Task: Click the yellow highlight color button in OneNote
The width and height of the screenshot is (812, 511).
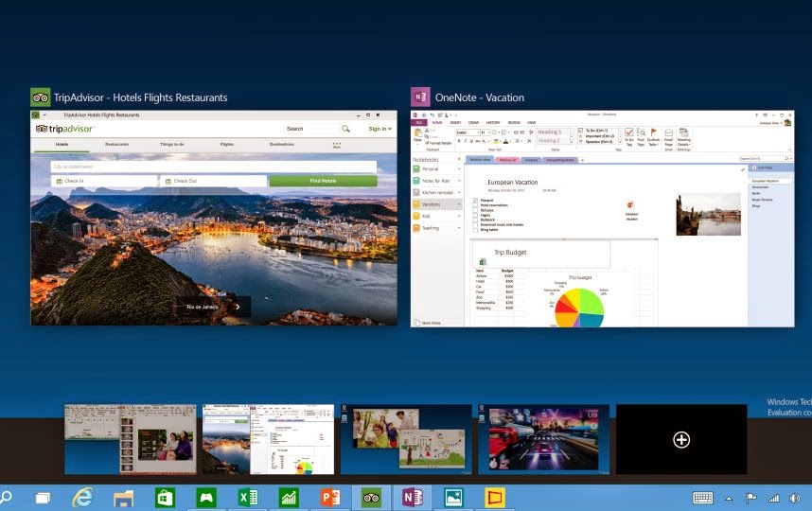Action: pyautogui.click(x=496, y=141)
